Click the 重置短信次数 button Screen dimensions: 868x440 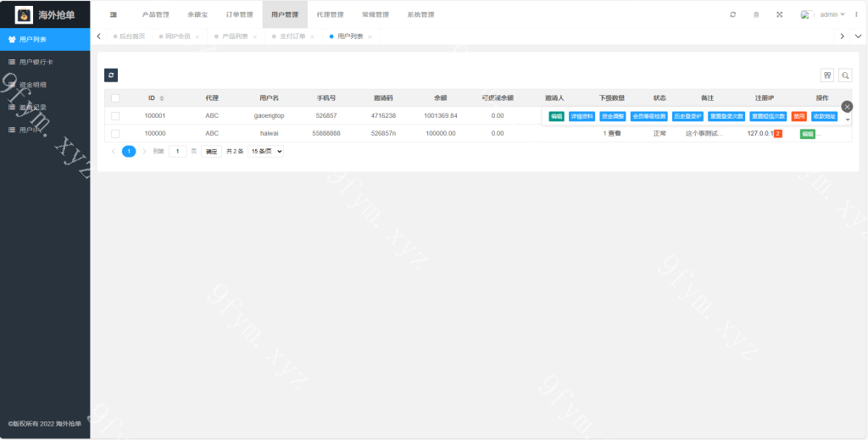tap(768, 116)
